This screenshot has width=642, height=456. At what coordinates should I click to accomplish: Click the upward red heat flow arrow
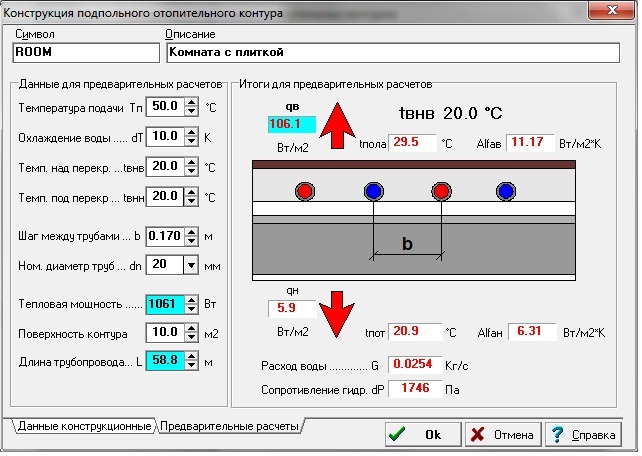[x=337, y=125]
